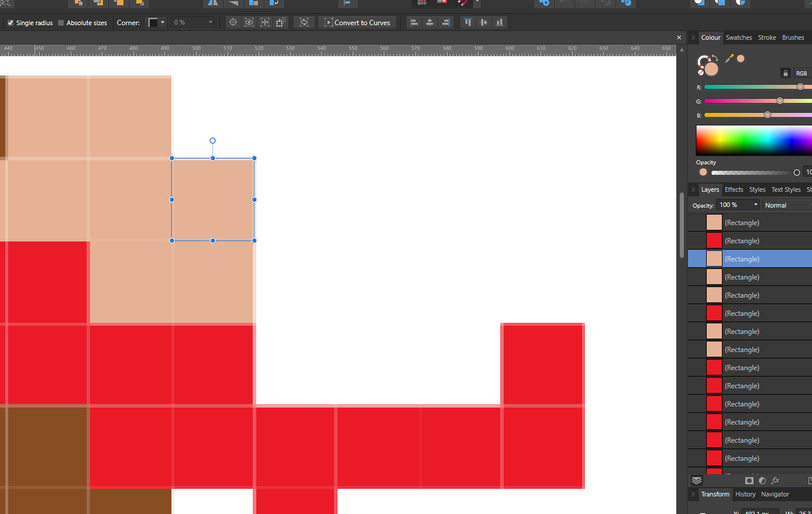Switch to the Brushes tab

pos(793,37)
